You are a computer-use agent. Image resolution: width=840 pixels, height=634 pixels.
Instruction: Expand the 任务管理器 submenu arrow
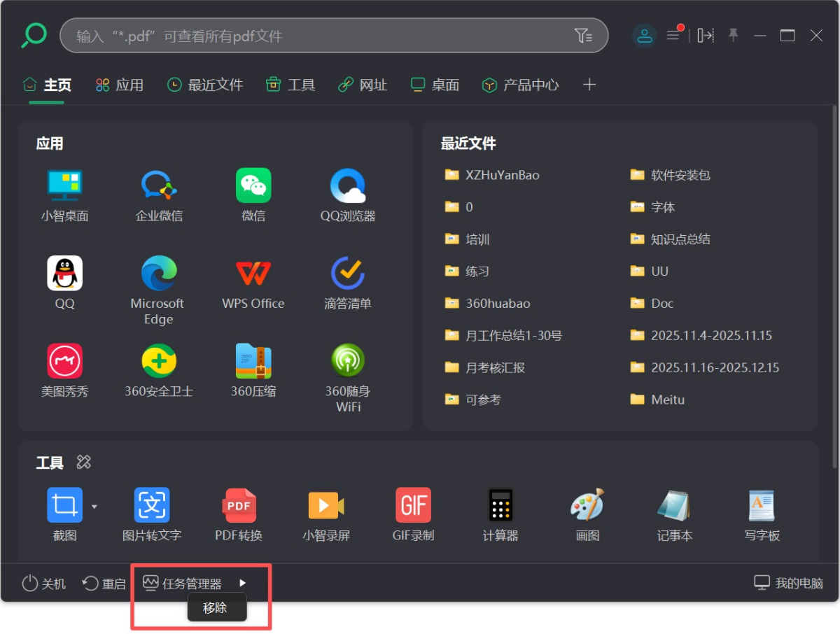coord(243,582)
